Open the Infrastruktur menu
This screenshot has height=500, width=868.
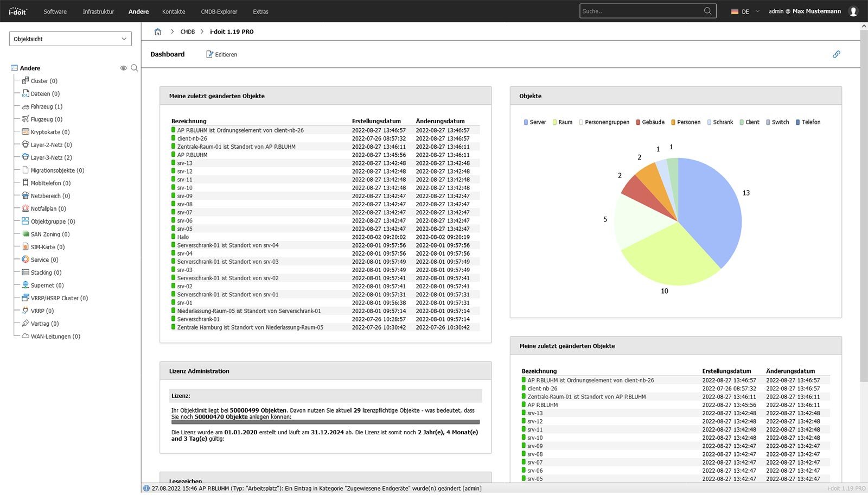pos(98,11)
